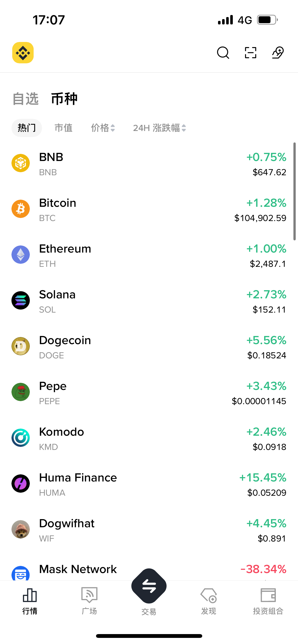Sort by price using the arrows
298x644 pixels.
pos(113,128)
